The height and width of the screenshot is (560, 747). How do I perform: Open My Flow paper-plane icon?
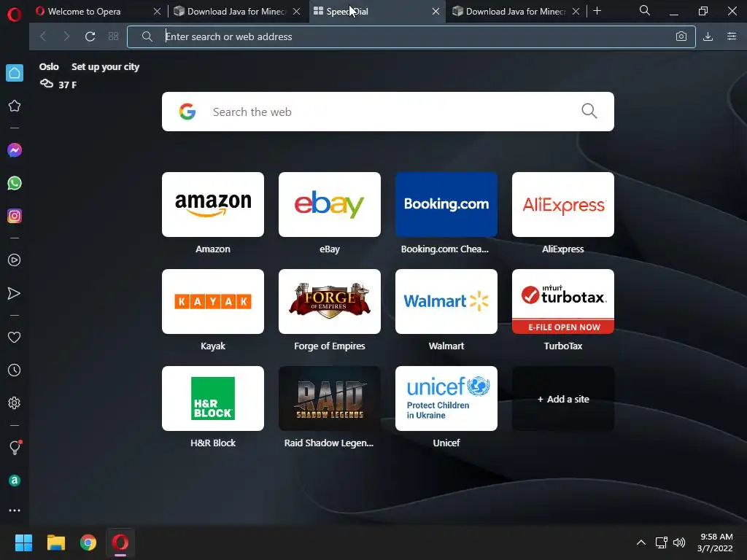[15, 293]
